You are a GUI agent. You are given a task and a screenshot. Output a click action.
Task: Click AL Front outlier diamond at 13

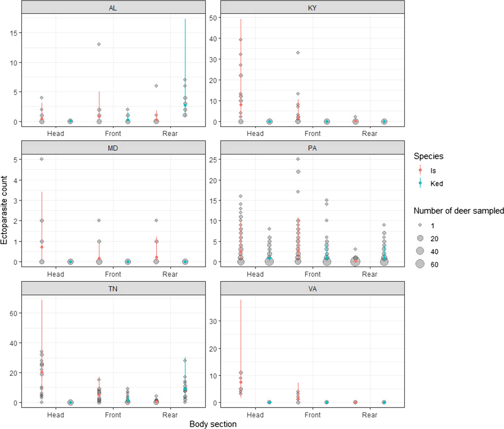pyautogui.click(x=99, y=44)
